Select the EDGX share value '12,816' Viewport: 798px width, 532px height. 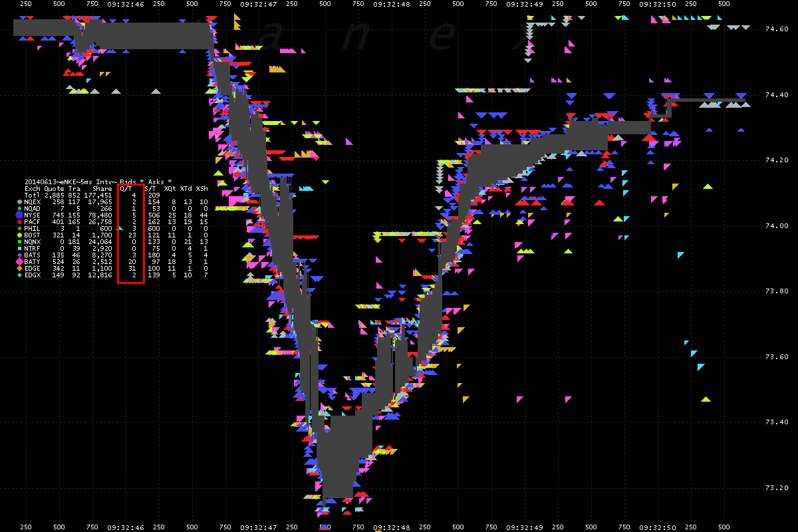(x=100, y=275)
